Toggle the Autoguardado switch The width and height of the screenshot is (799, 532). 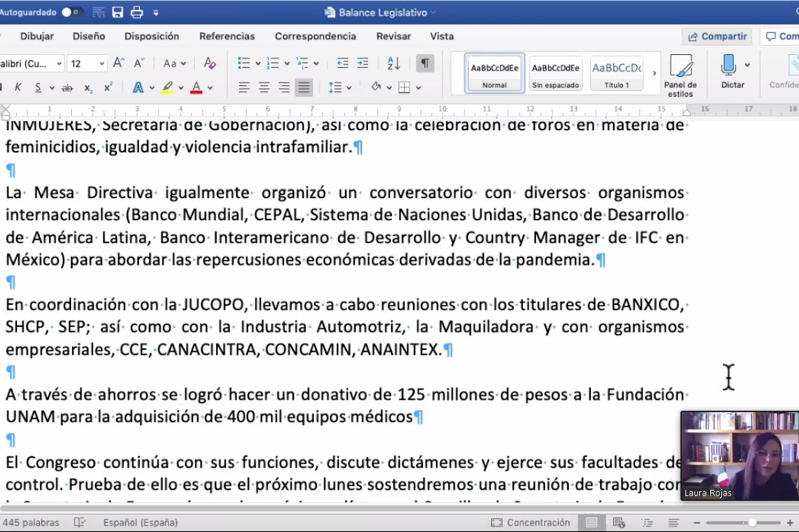[x=72, y=13]
